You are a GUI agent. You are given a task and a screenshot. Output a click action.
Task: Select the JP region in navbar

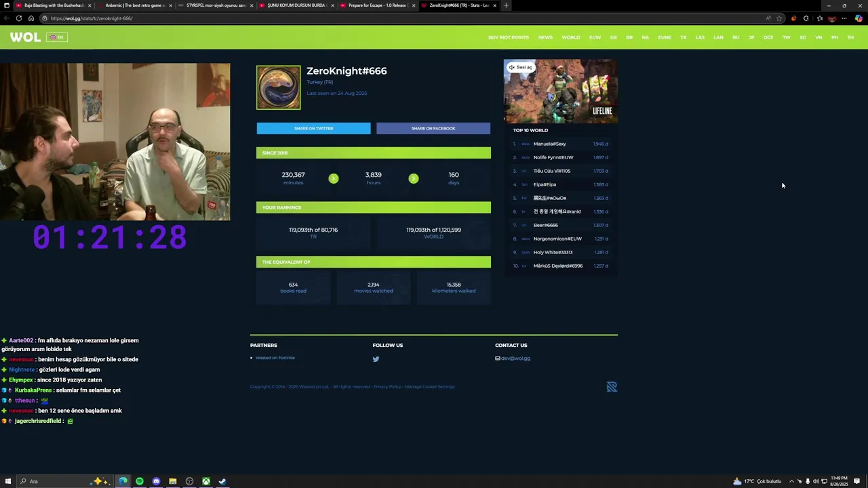pyautogui.click(x=751, y=37)
